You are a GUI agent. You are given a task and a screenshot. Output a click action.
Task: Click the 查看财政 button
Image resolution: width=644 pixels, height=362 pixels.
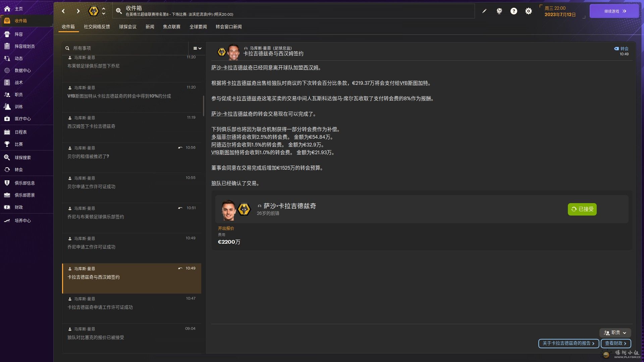[616, 343]
